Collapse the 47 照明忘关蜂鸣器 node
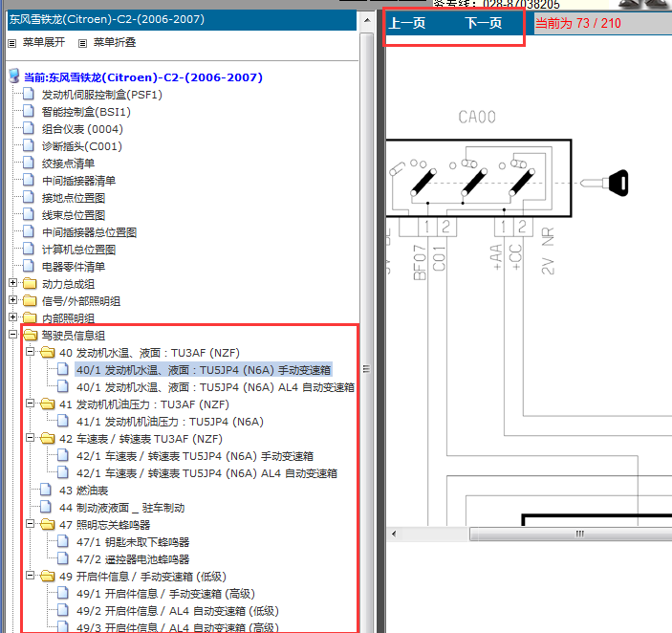672x633 pixels. (x=30, y=524)
